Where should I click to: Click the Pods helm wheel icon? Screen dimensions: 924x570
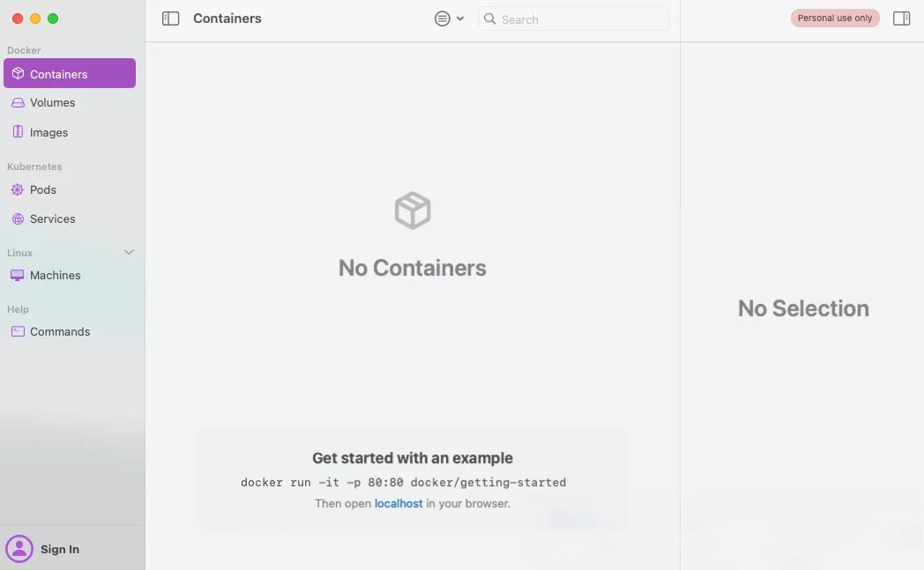pyautogui.click(x=18, y=189)
